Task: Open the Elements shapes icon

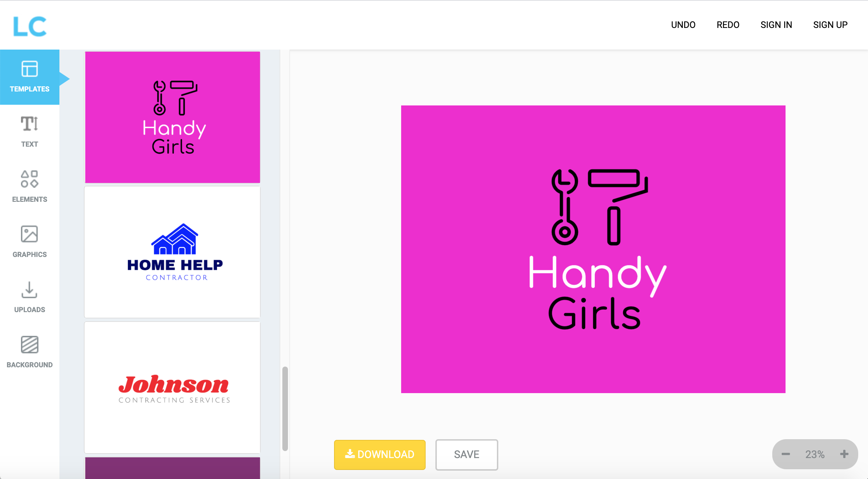Action: coord(29,179)
